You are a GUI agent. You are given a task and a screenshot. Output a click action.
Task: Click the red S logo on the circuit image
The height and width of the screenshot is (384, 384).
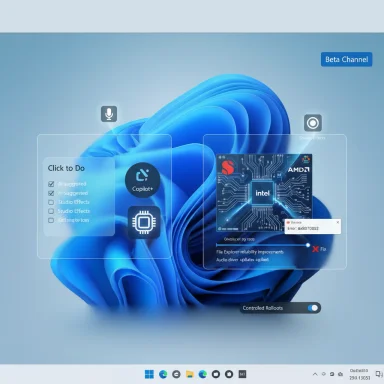click(x=228, y=167)
